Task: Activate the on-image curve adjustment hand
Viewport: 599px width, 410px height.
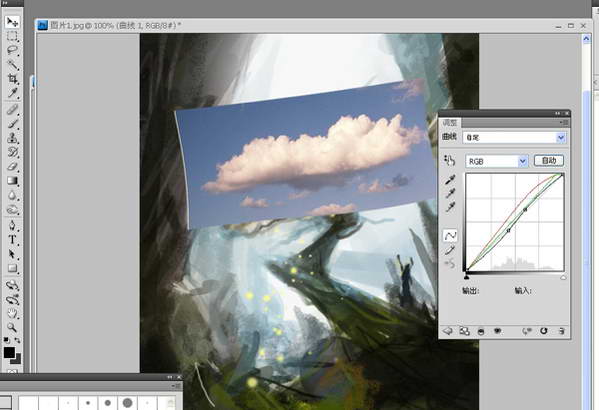Action: pyautogui.click(x=450, y=160)
